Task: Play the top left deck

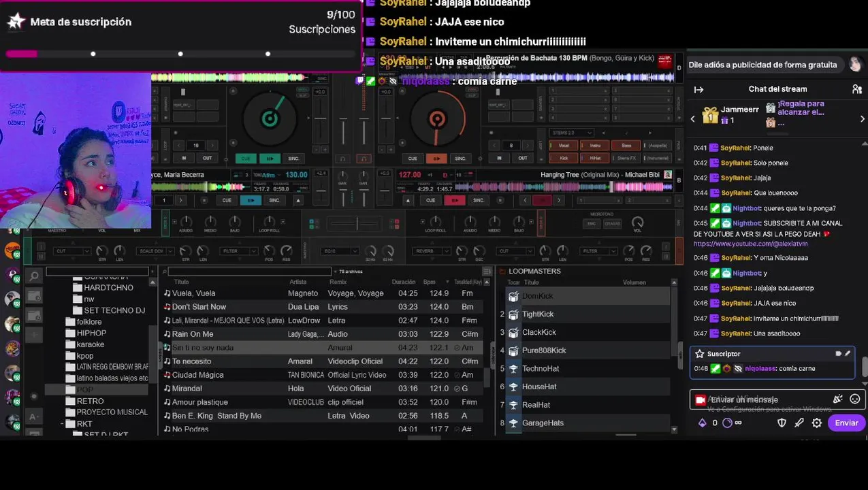Action: pos(269,159)
